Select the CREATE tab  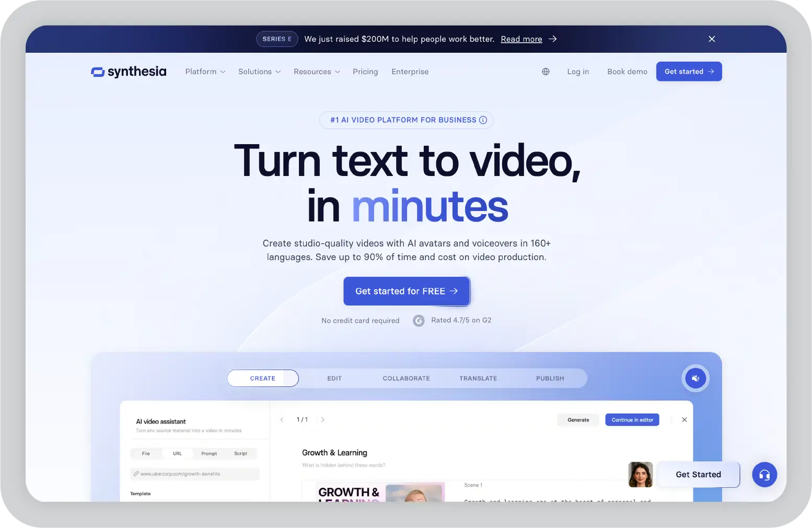pyautogui.click(x=263, y=379)
